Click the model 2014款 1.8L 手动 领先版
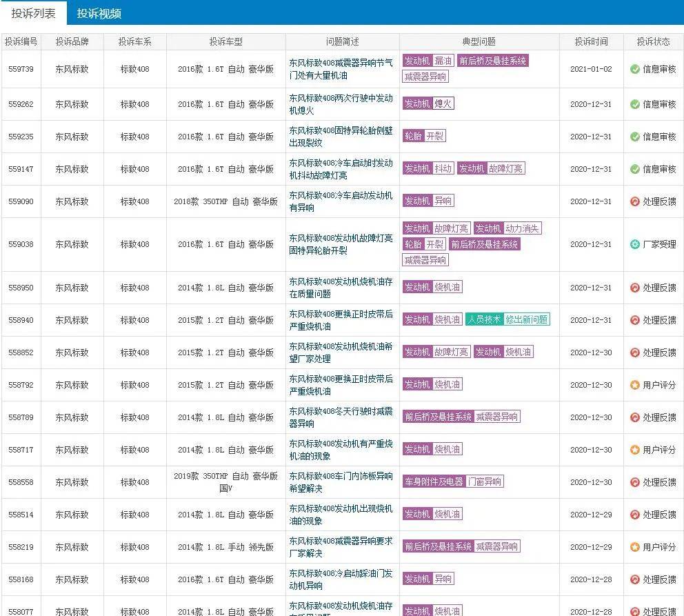 pos(226,547)
